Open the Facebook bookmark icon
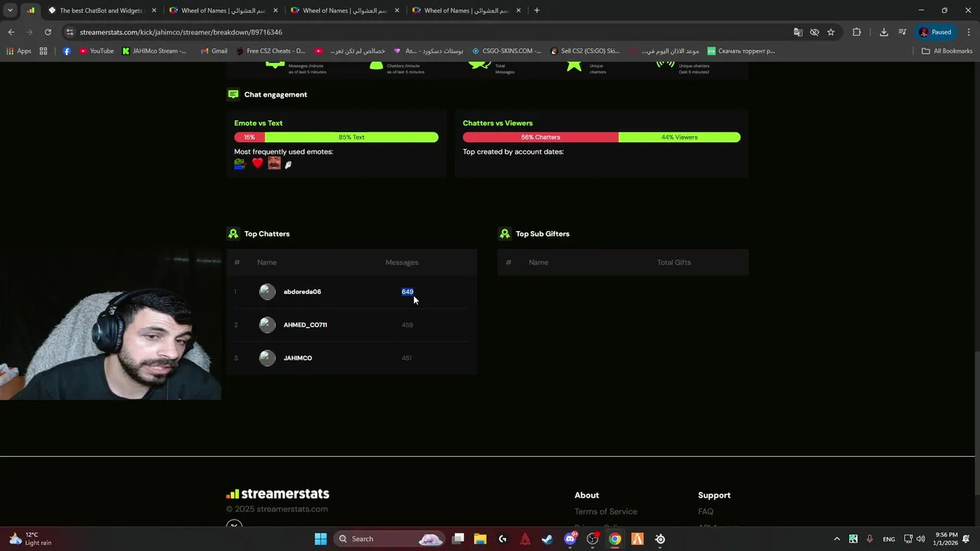 click(x=67, y=51)
